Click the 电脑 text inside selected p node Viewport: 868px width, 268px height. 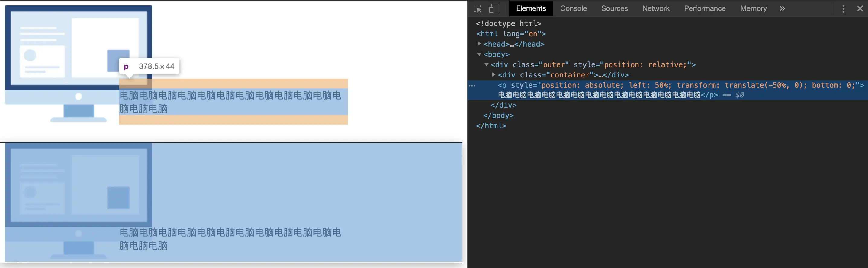pyautogui.click(x=599, y=95)
